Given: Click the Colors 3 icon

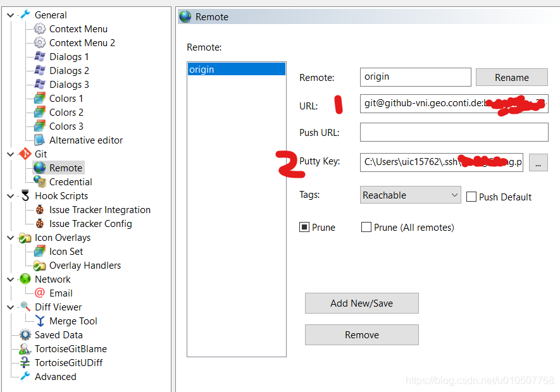Looking at the screenshot, I should 40,126.
